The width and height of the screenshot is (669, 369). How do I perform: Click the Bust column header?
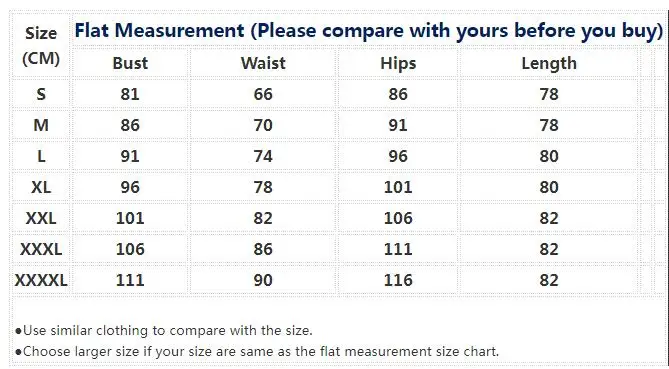pos(130,63)
